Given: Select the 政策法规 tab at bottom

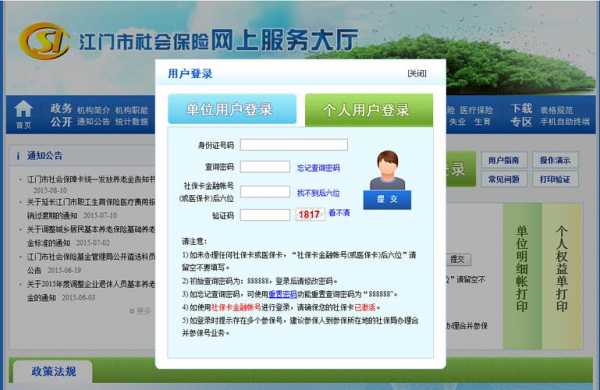Looking at the screenshot, I should click(54, 371).
